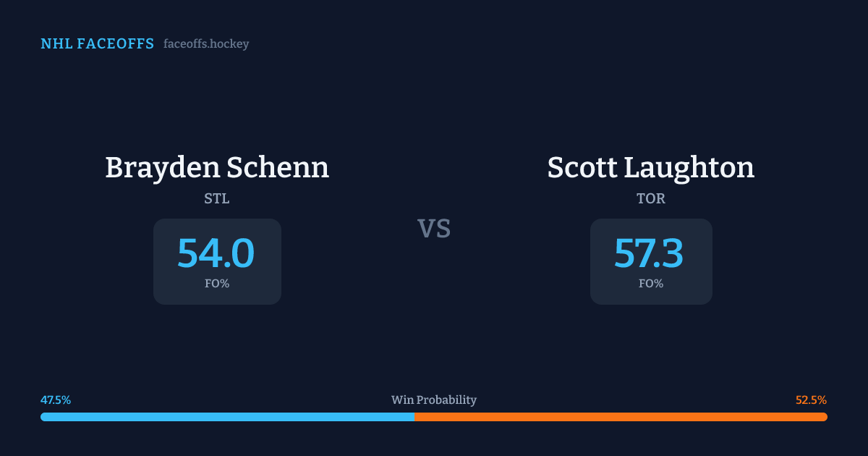Viewport: 868px width, 456px height.
Task: Click the TOR team abbreviation
Action: [651, 198]
